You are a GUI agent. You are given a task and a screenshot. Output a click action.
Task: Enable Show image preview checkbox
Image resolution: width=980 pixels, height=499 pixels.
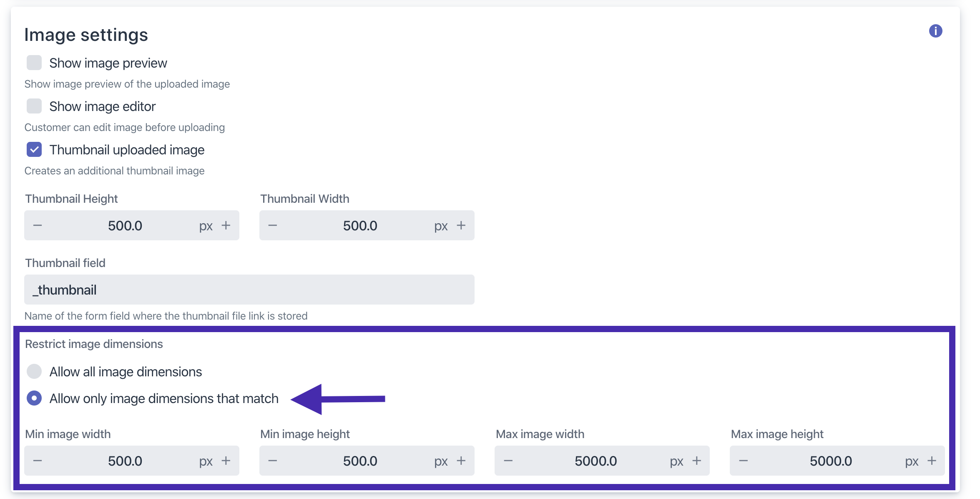pos(34,63)
